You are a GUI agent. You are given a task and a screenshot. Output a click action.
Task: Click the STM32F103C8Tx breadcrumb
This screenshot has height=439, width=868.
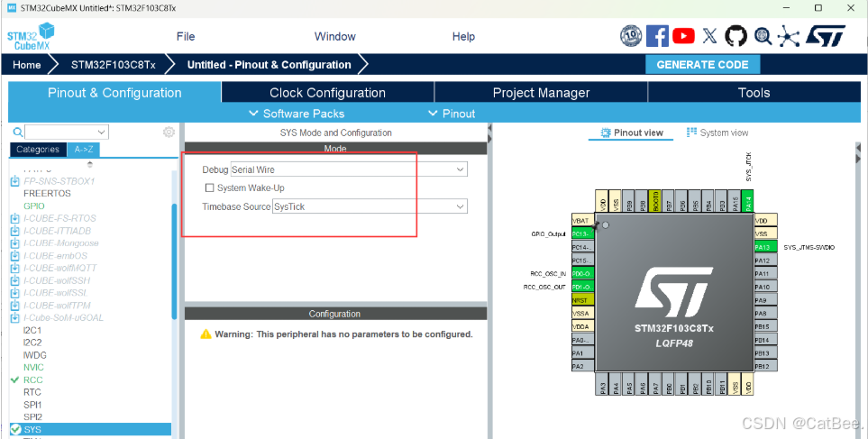pyautogui.click(x=113, y=65)
